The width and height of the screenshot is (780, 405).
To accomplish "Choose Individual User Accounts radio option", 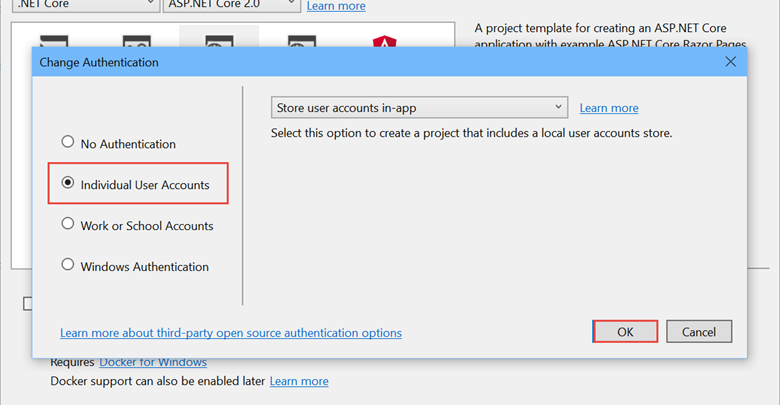I will tap(135, 184).
